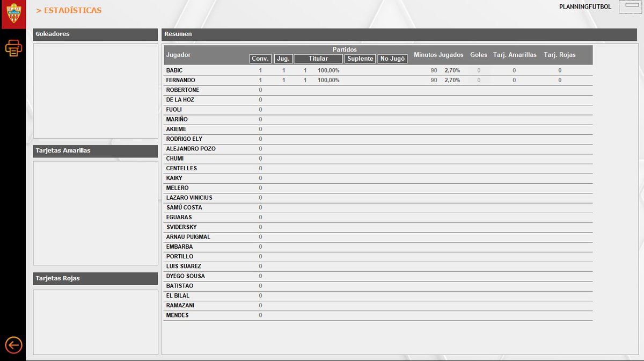
Task: Select player row MELERO
Action: (378, 188)
